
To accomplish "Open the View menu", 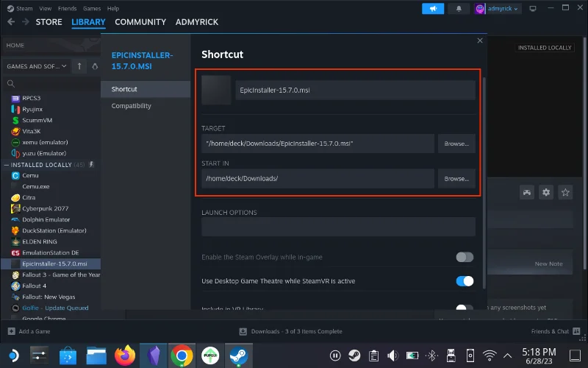I will tap(46, 8).
